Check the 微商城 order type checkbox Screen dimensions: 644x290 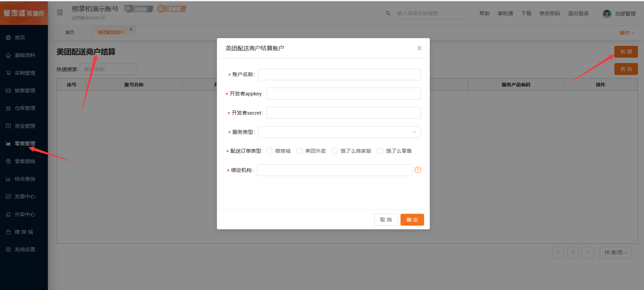pyautogui.click(x=269, y=151)
